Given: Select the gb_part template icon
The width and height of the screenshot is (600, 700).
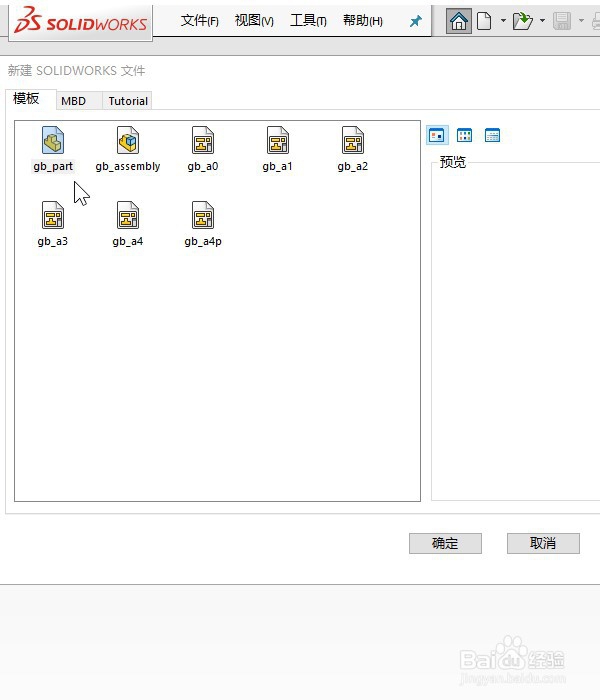Looking at the screenshot, I should [x=53, y=140].
